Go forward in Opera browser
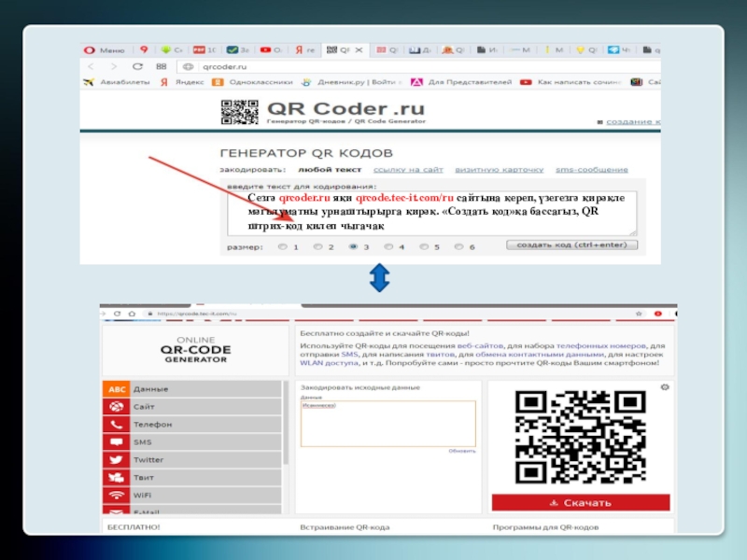The width and height of the screenshot is (747, 560). [x=113, y=66]
